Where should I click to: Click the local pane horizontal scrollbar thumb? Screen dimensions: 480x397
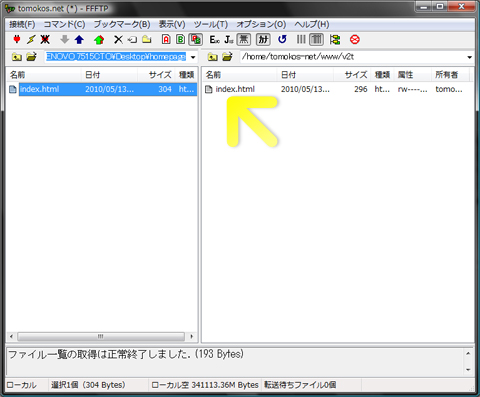101,336
